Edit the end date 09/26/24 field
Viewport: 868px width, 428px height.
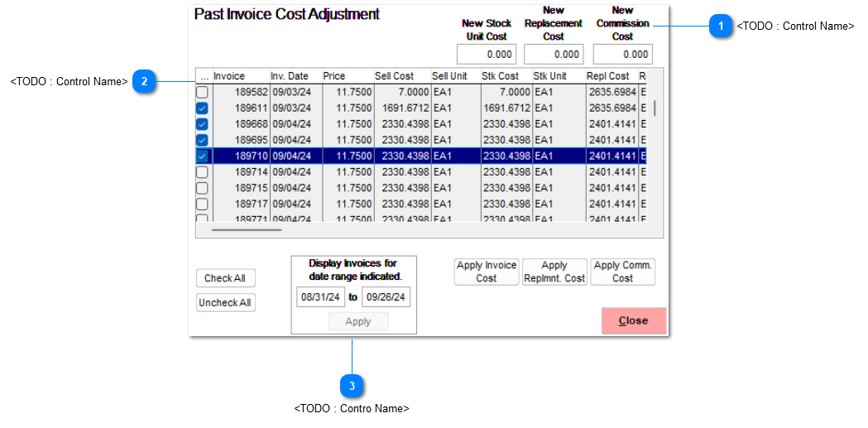tap(386, 296)
